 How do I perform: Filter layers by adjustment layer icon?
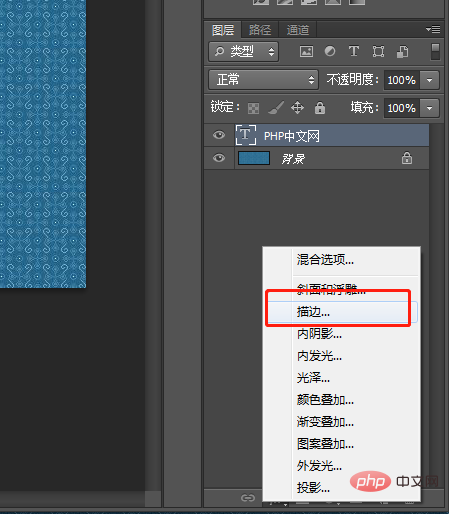pyautogui.click(x=330, y=51)
